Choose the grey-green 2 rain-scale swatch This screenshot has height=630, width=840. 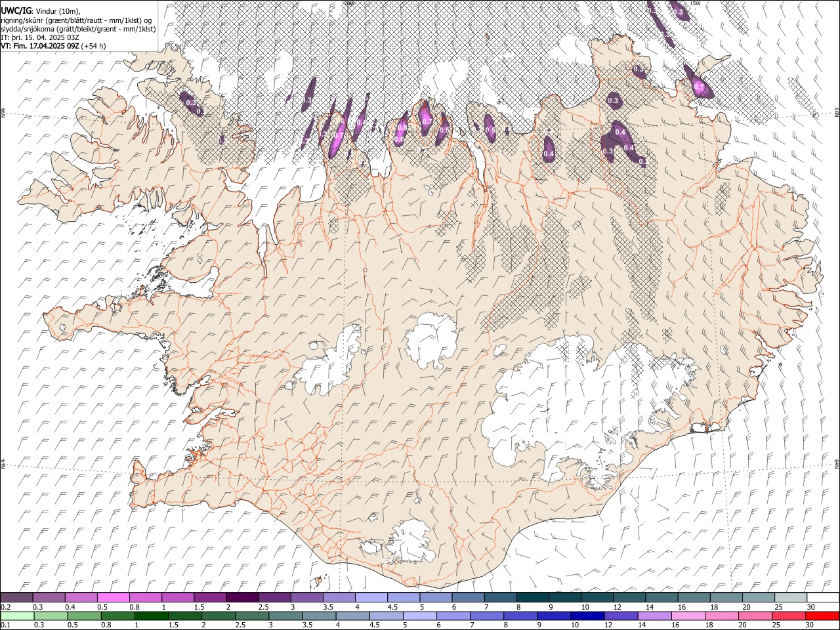(219, 616)
